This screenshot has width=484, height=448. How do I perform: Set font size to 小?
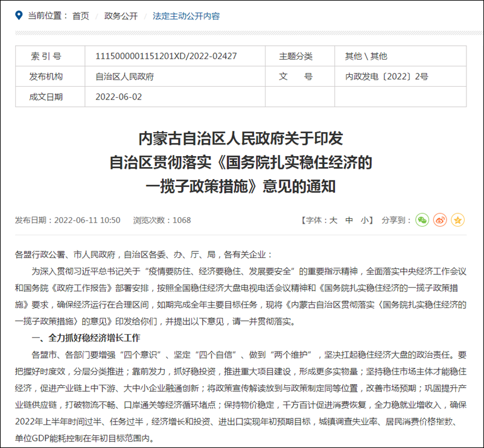pos(365,220)
